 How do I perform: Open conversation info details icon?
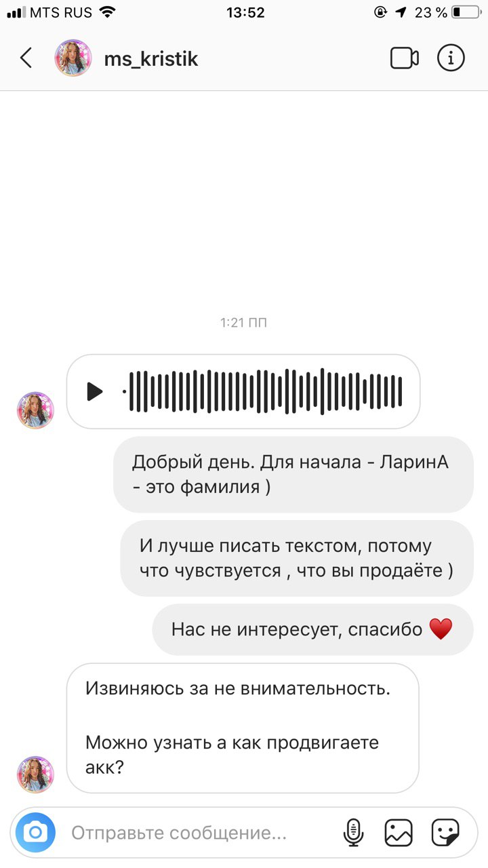(451, 58)
